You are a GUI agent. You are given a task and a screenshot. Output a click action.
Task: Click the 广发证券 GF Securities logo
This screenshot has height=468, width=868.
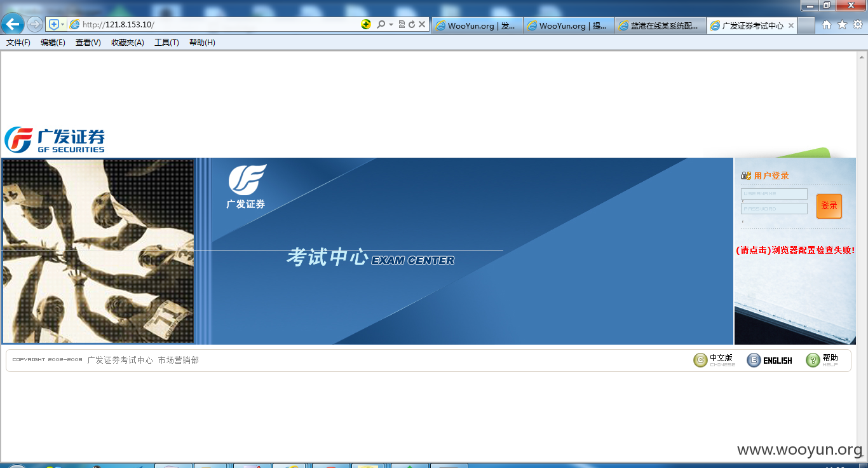click(x=55, y=140)
